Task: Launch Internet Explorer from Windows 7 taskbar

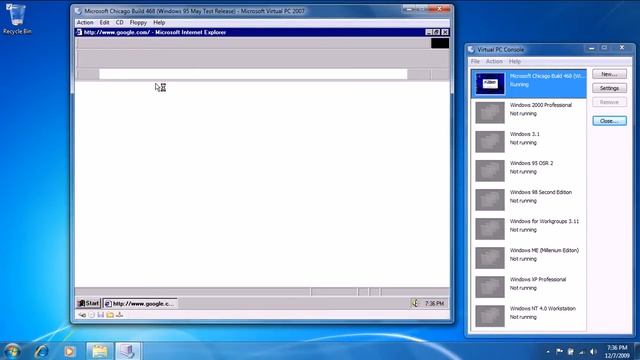Action: 42,351
